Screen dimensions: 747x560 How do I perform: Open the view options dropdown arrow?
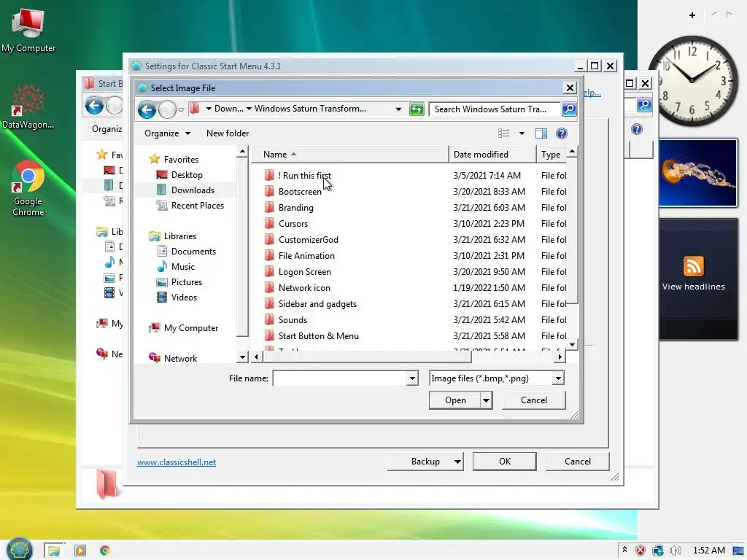[x=522, y=133]
